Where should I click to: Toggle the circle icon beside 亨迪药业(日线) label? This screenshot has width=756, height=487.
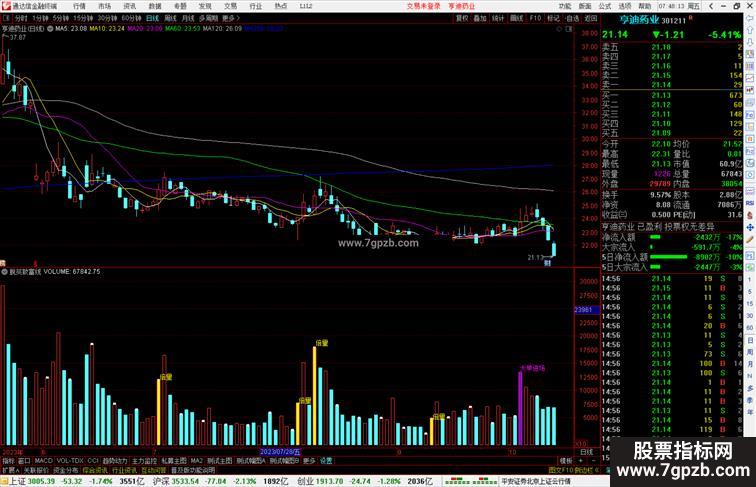(50, 29)
